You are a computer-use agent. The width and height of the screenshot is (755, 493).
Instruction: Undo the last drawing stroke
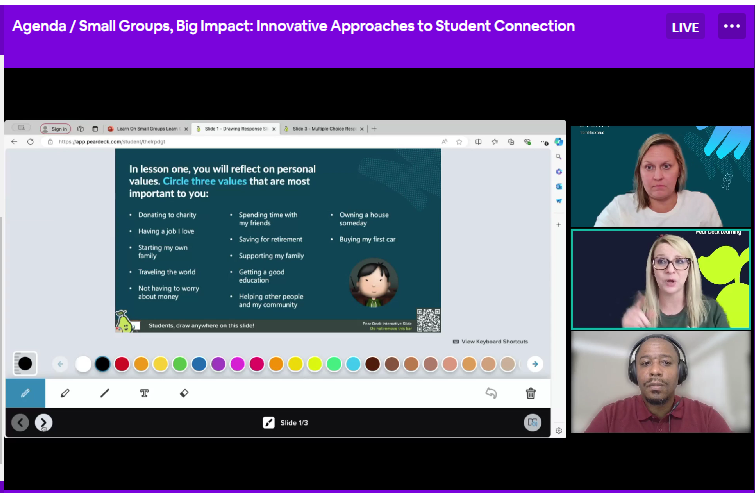[491, 393]
